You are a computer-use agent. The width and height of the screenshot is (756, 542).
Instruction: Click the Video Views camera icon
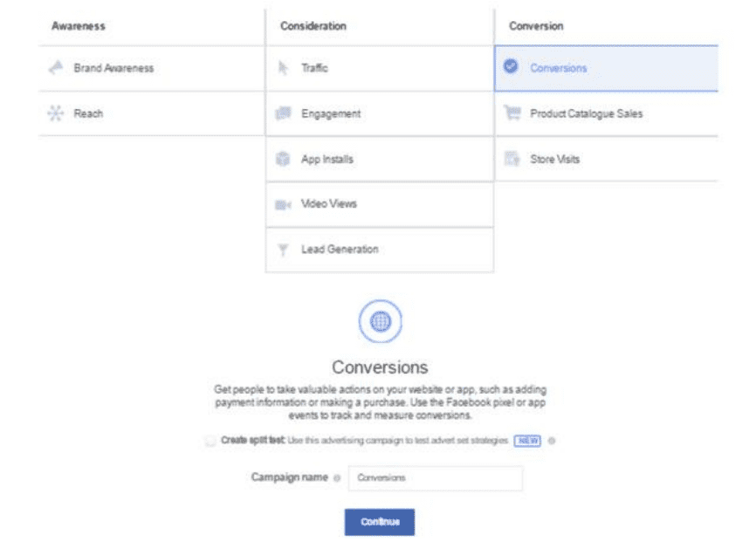pyautogui.click(x=283, y=205)
